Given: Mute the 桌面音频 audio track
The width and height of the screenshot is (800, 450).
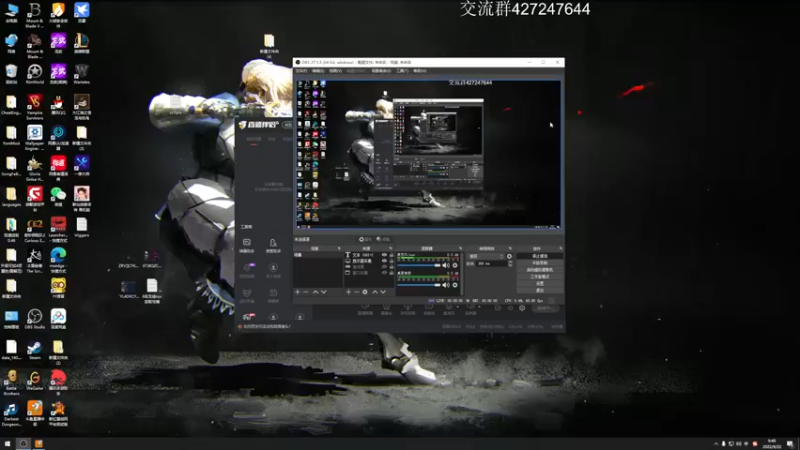Looking at the screenshot, I should 446,285.
